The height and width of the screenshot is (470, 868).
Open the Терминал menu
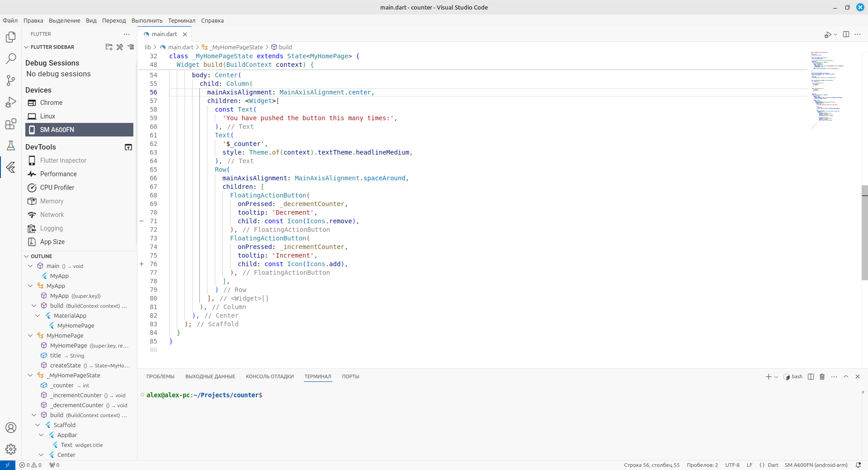(182, 20)
